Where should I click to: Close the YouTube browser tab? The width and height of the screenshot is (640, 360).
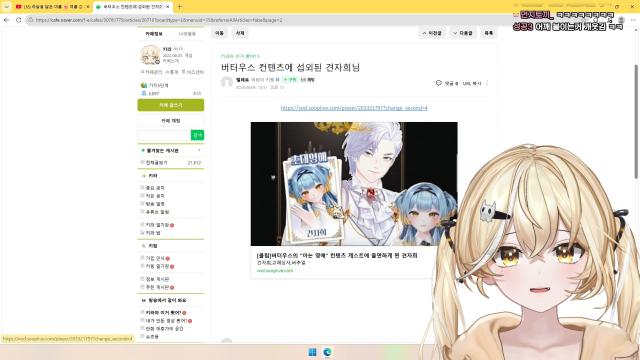[x=87, y=7]
